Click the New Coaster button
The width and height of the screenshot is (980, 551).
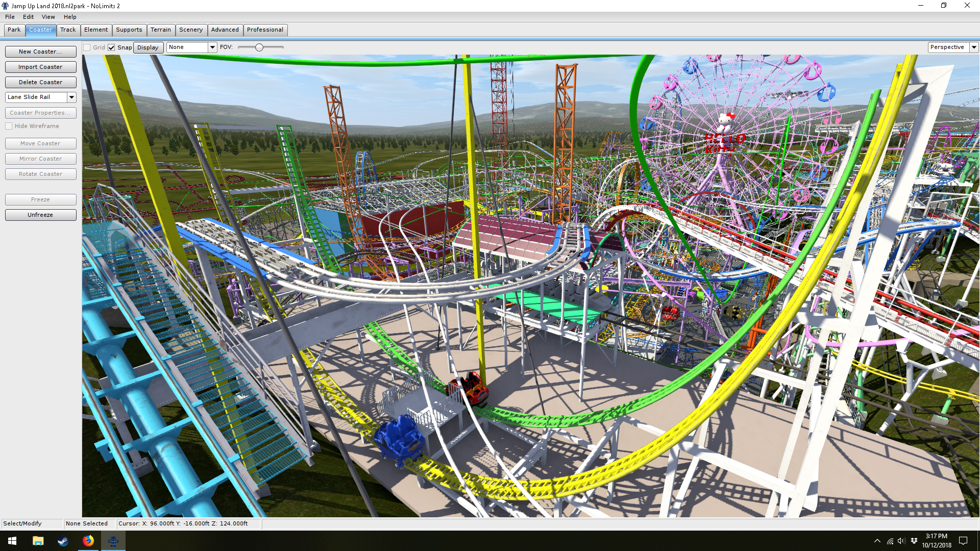click(40, 52)
